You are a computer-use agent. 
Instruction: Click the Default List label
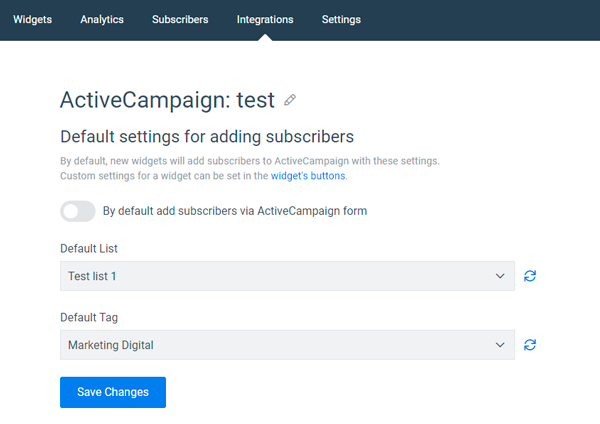click(89, 248)
